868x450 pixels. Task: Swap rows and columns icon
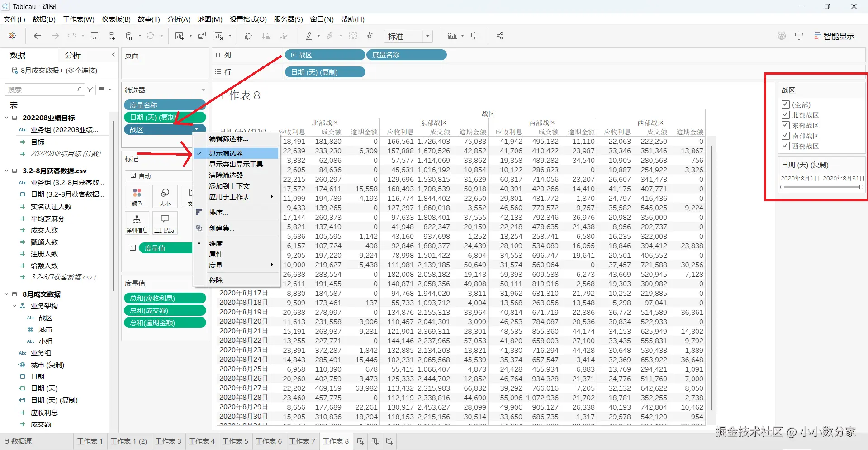[248, 36]
